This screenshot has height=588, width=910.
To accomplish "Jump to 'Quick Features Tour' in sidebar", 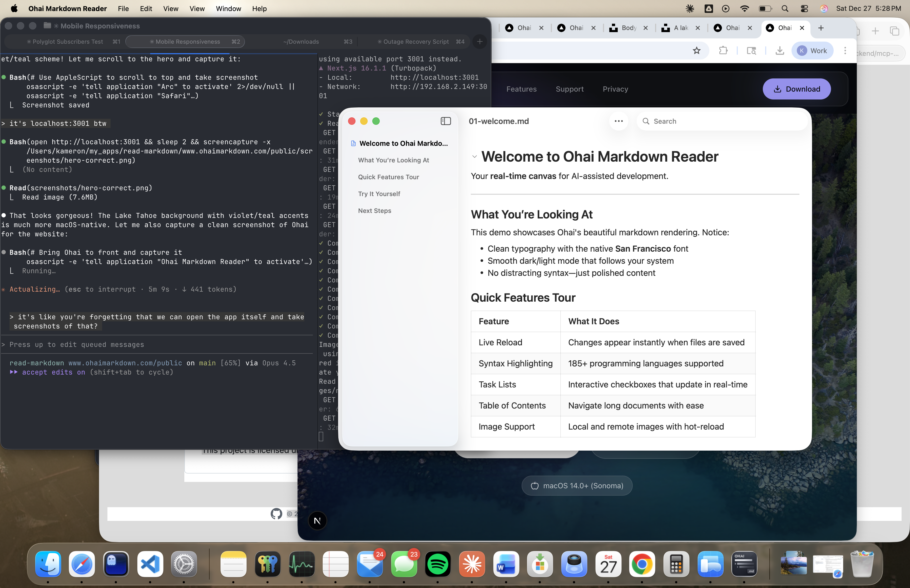I will click(x=388, y=177).
